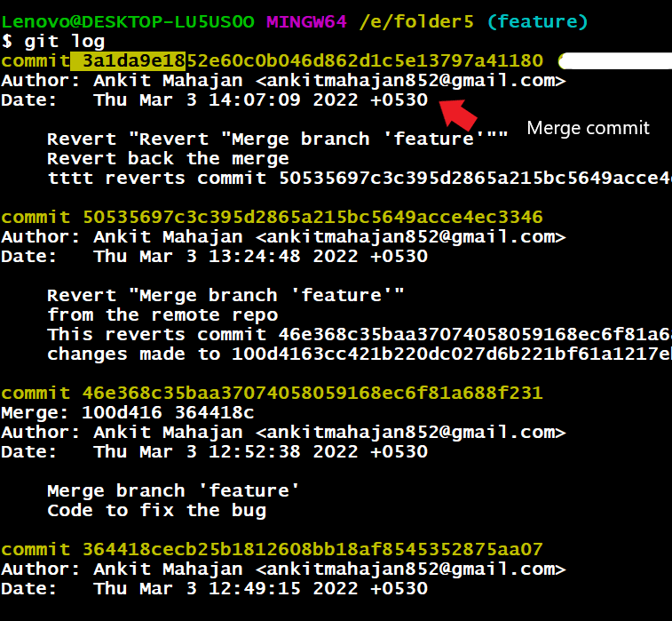Select commit hash starting with 46e368c3

(312, 393)
